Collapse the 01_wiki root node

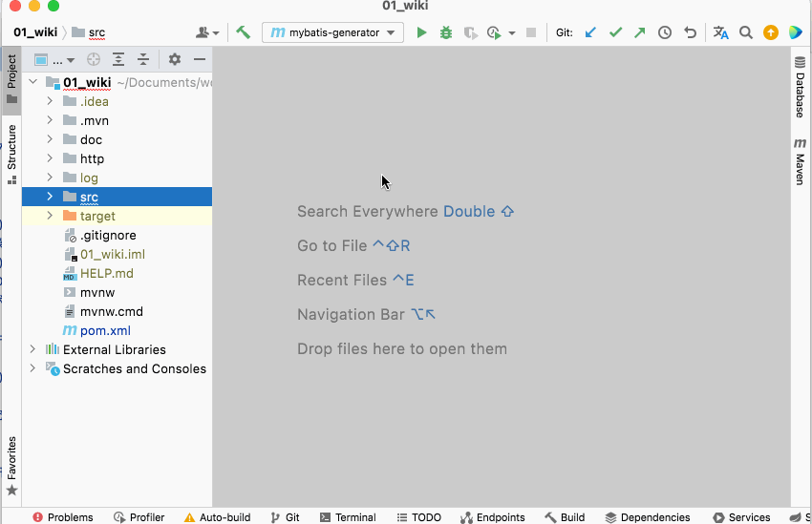click(33, 82)
